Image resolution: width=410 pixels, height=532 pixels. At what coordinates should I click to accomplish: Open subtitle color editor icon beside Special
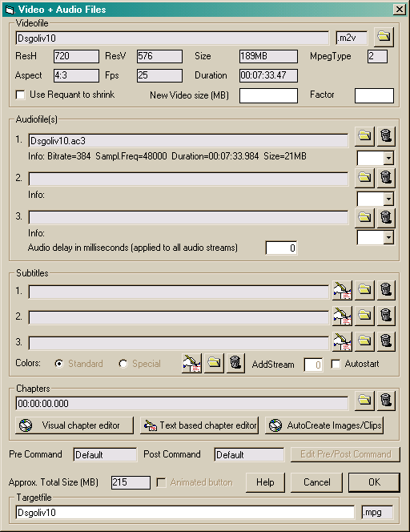point(192,364)
